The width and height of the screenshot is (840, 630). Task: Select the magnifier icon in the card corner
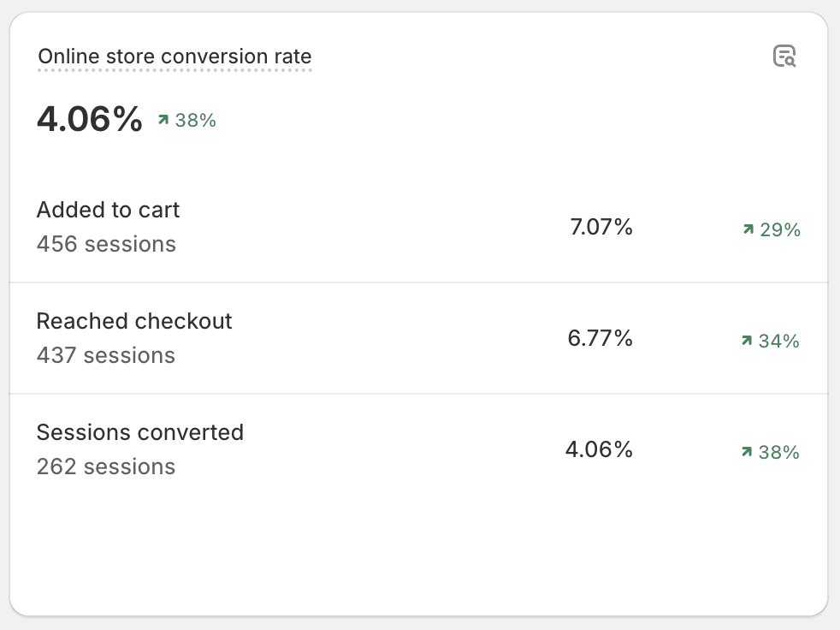(x=785, y=56)
